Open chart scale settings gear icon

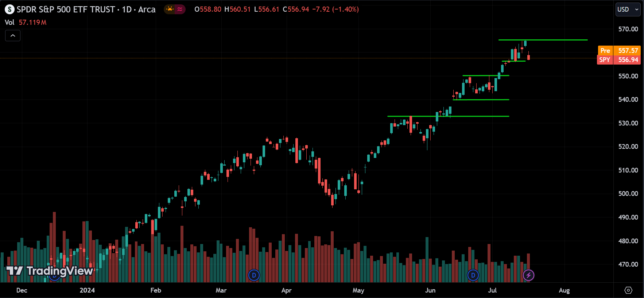click(x=628, y=290)
